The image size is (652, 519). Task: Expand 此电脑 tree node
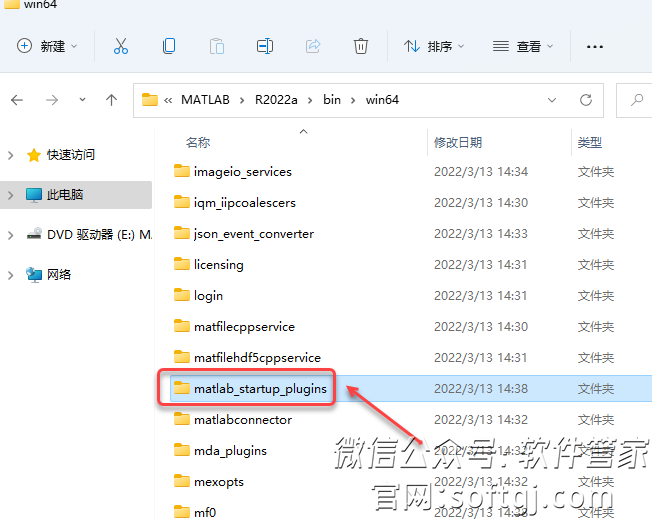pyautogui.click(x=11, y=195)
